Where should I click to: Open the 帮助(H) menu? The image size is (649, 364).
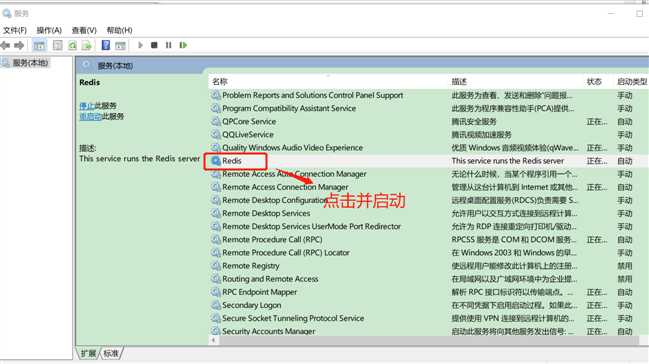tap(120, 30)
